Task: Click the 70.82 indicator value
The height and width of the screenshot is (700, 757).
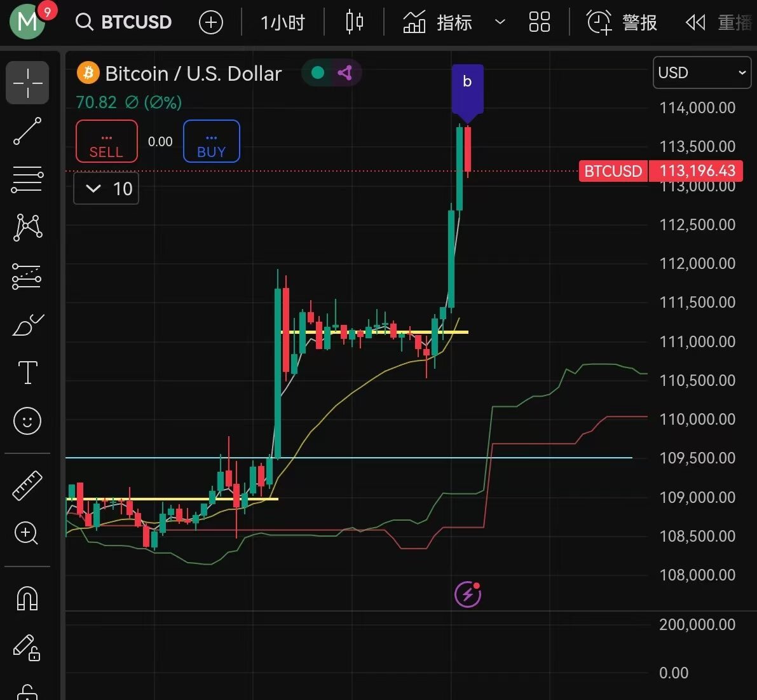Action: [x=96, y=102]
